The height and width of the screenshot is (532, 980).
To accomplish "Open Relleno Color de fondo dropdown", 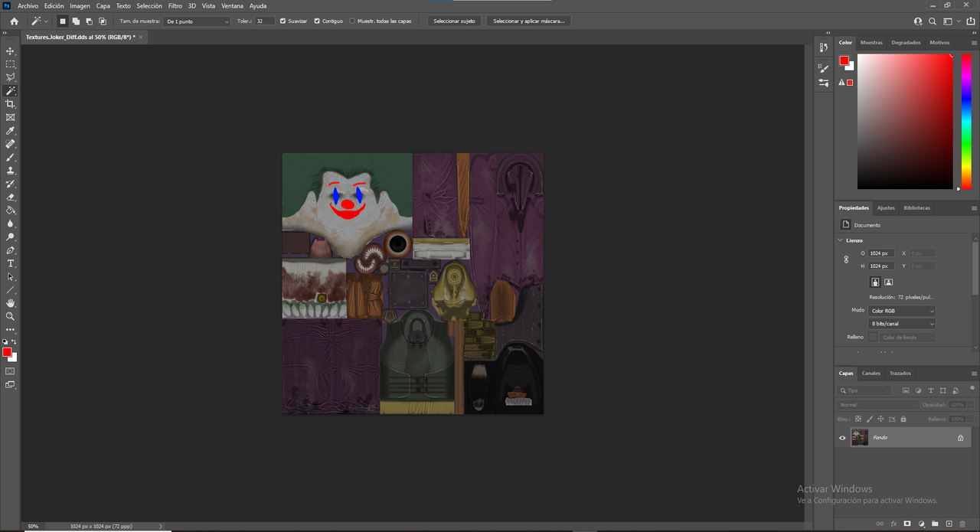I will [x=908, y=337].
